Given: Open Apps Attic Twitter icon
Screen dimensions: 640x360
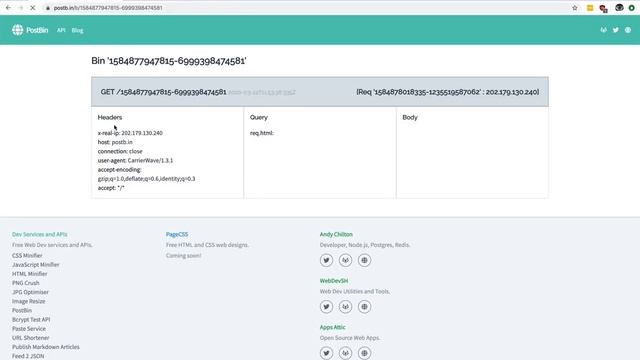Looking at the screenshot, I should click(326, 353).
